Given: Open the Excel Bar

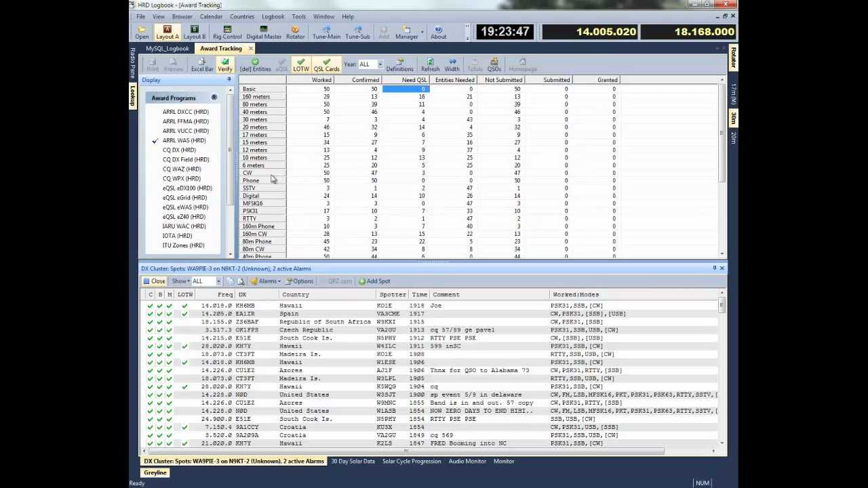Looking at the screenshot, I should click(x=202, y=65).
